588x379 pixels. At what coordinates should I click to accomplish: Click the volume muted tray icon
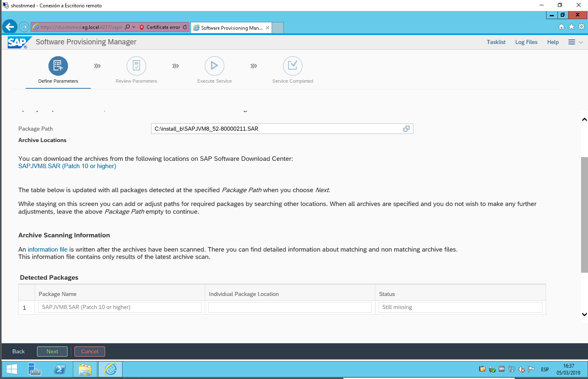point(522,370)
